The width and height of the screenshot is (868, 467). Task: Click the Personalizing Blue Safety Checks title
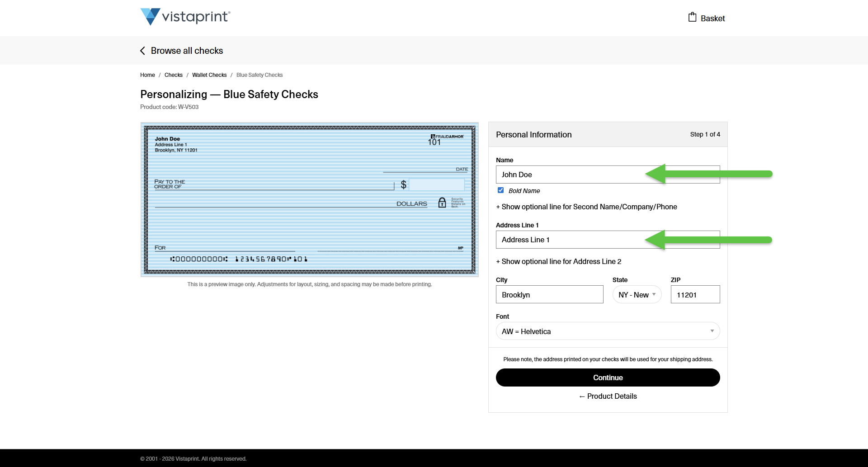tap(229, 94)
